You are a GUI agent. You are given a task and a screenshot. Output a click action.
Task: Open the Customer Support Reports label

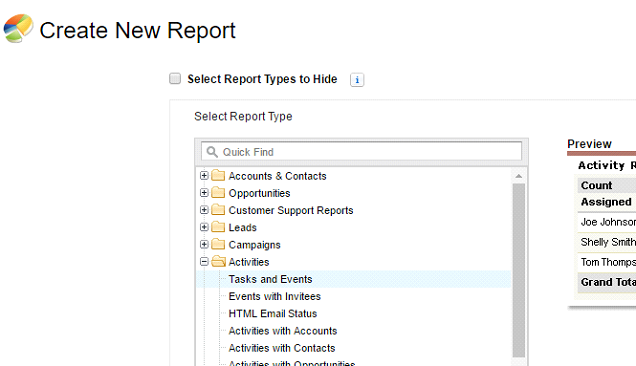click(291, 211)
